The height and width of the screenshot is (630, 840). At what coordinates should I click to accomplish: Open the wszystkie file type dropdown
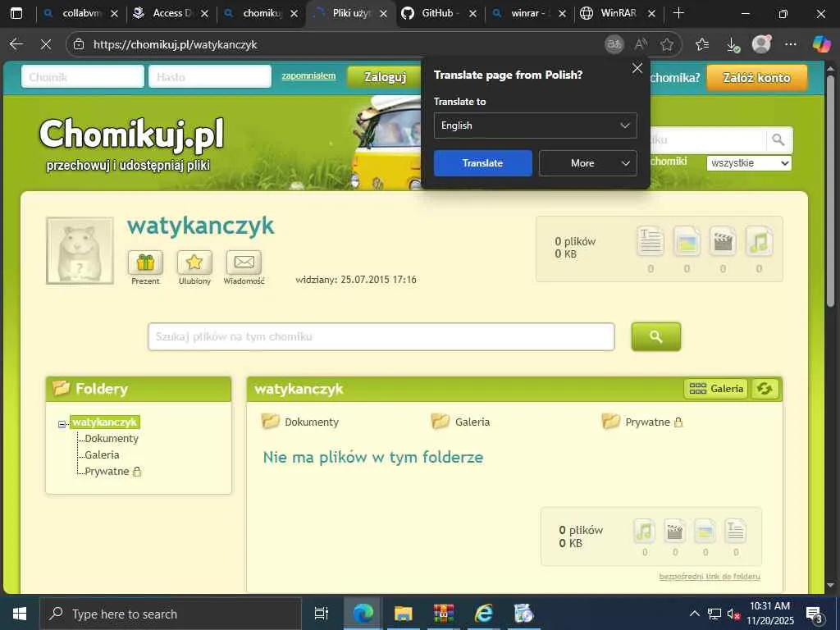point(749,163)
